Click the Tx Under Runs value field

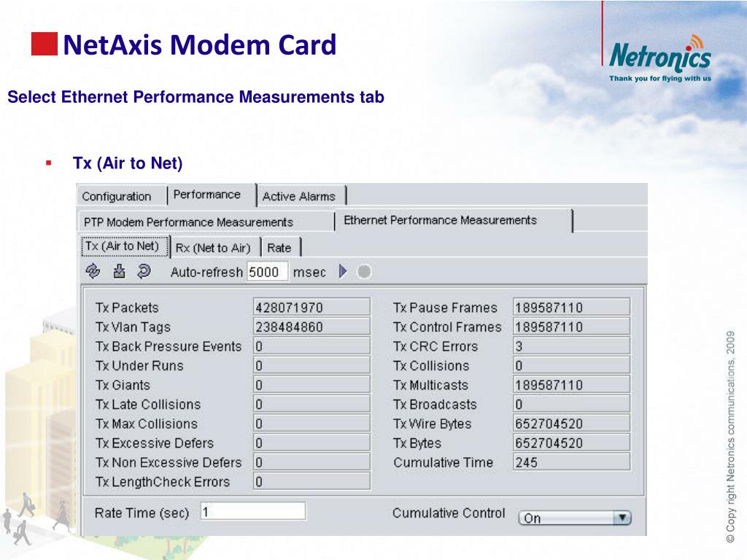pos(311,365)
